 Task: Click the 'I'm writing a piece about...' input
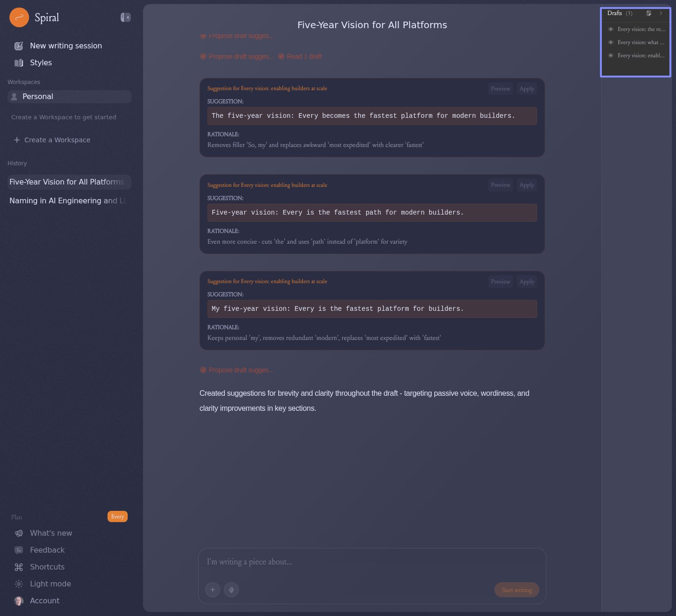coord(371,562)
